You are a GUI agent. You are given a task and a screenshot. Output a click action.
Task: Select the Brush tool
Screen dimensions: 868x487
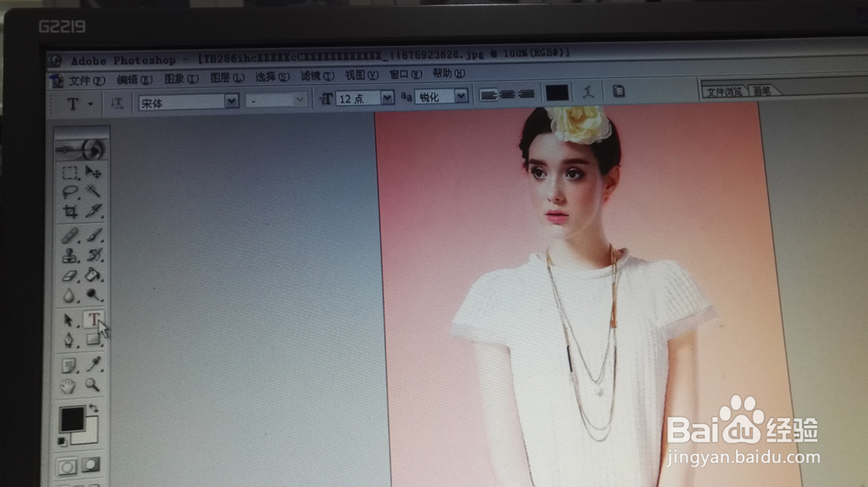(x=94, y=235)
